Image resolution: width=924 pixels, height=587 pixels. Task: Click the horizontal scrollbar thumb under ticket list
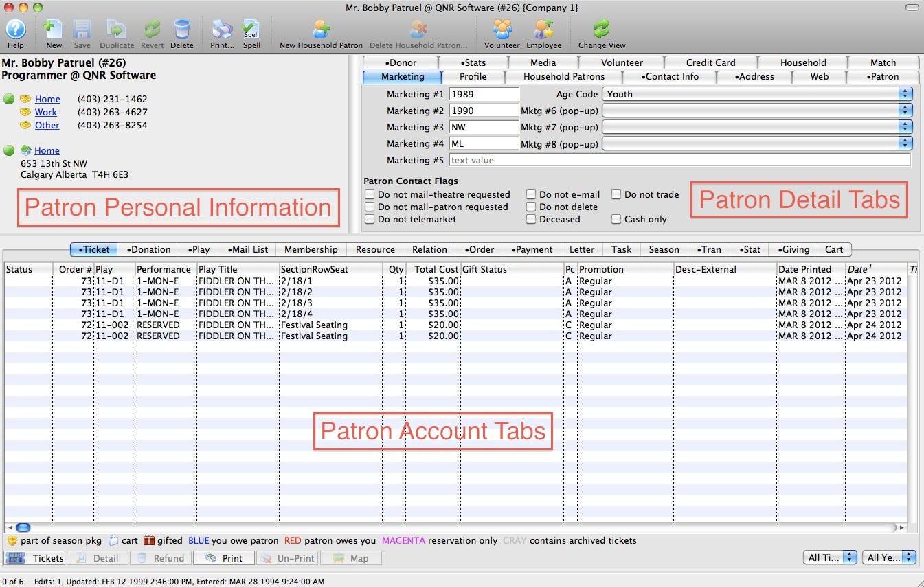coord(23,527)
